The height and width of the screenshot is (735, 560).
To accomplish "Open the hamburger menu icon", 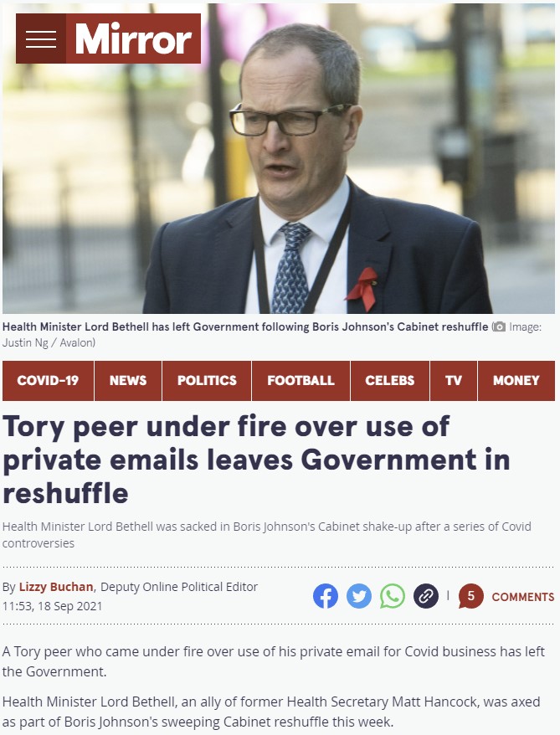I will coord(41,39).
